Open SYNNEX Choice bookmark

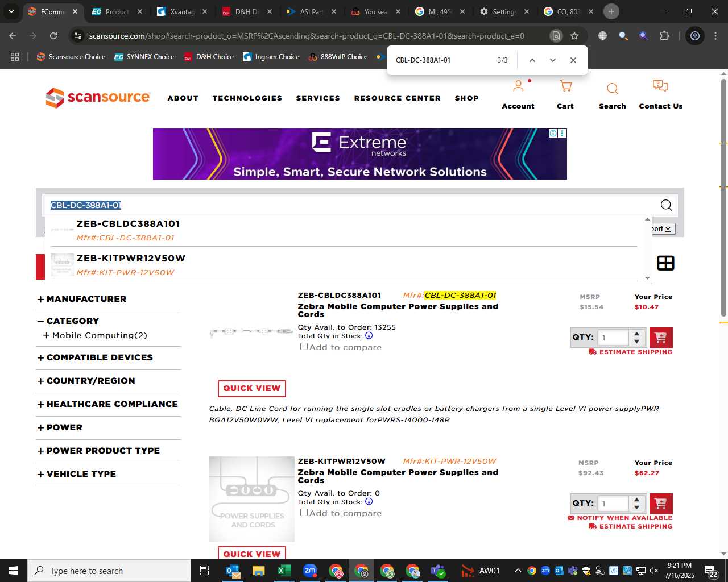coord(144,57)
